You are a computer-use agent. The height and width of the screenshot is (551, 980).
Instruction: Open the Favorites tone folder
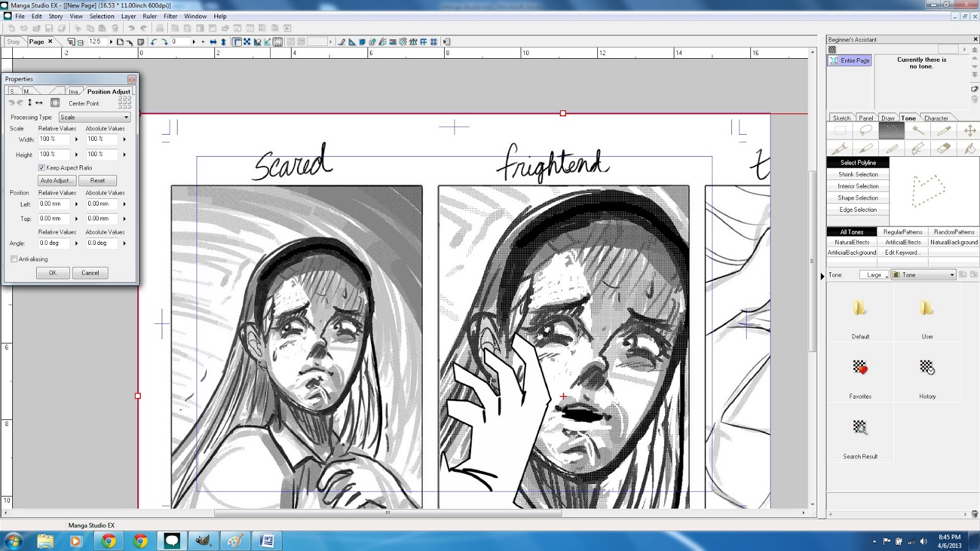pyautogui.click(x=860, y=367)
